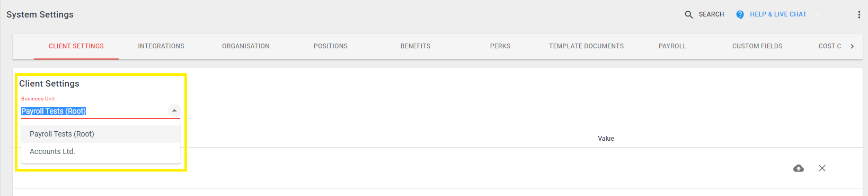Click the X clear icon in the row
The height and width of the screenshot is (196, 868).
[x=822, y=168]
